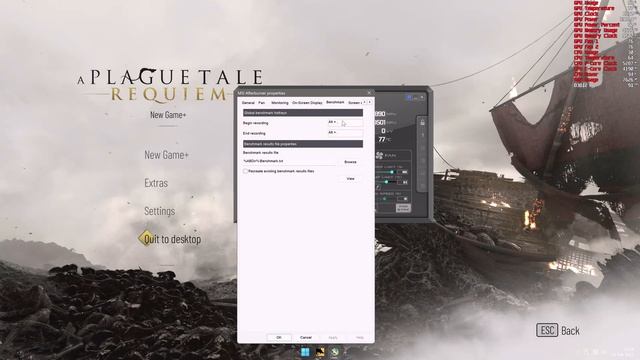Click the View button
Screen dimensions: 640x360
point(350,179)
